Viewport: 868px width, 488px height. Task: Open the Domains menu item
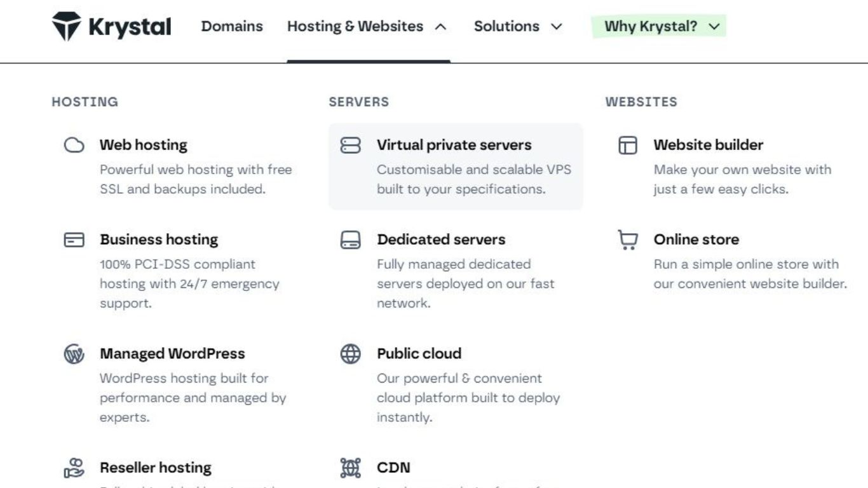(x=232, y=27)
